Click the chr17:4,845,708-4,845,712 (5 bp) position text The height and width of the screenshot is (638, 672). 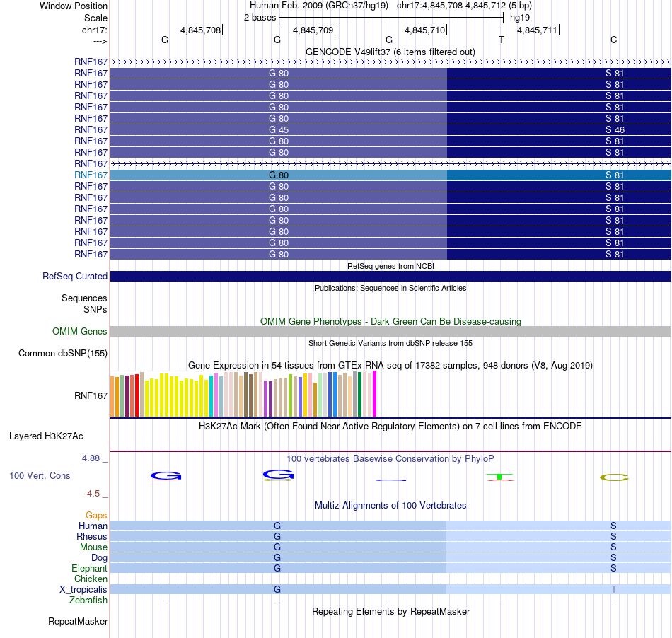click(x=464, y=6)
